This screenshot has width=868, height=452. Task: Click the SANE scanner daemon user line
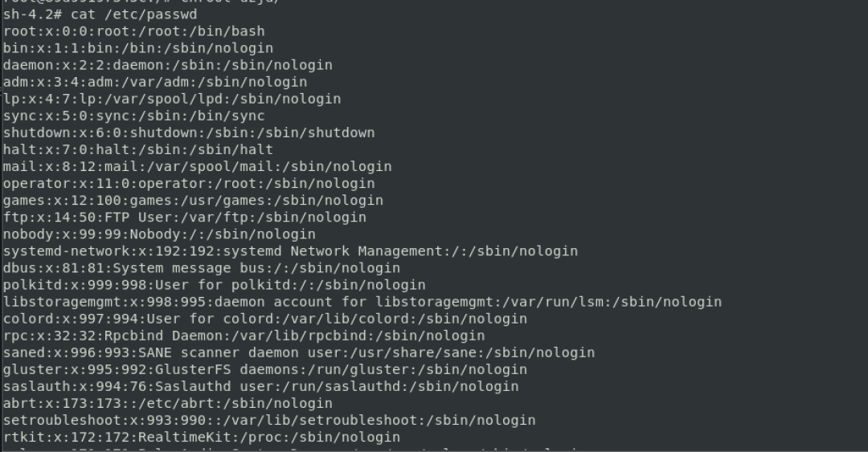point(299,352)
